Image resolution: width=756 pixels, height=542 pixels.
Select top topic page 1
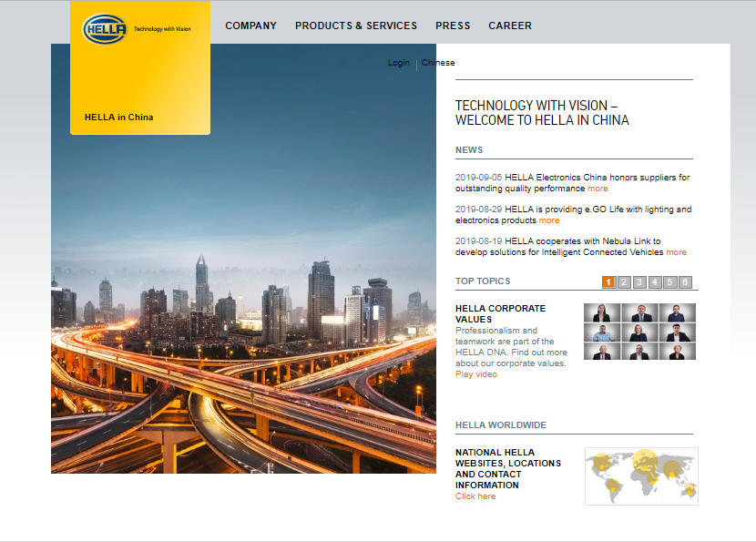pos(608,282)
